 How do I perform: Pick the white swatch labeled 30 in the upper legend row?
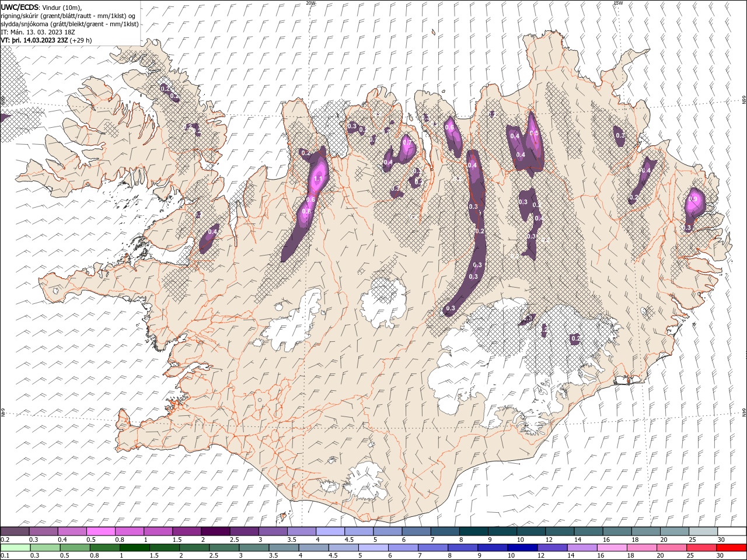(x=732, y=531)
